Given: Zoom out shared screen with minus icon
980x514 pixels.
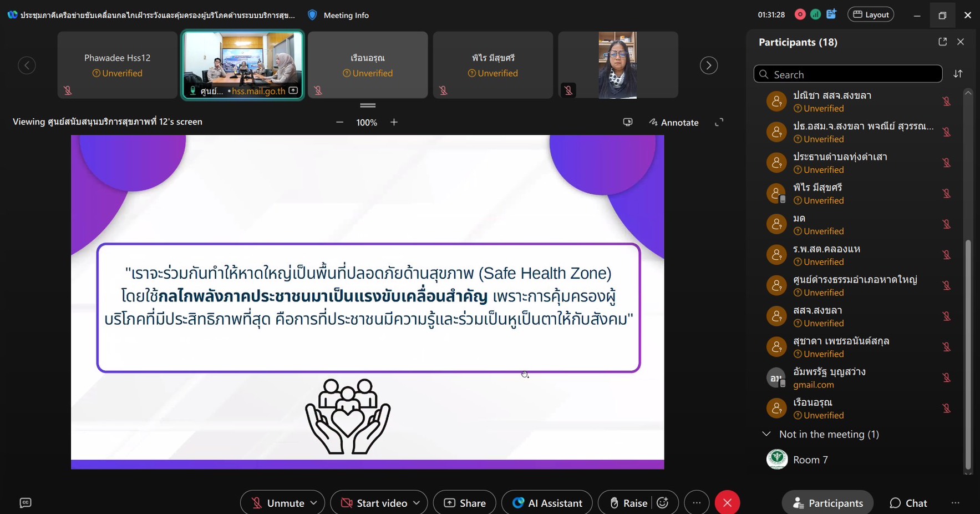Looking at the screenshot, I should point(339,122).
